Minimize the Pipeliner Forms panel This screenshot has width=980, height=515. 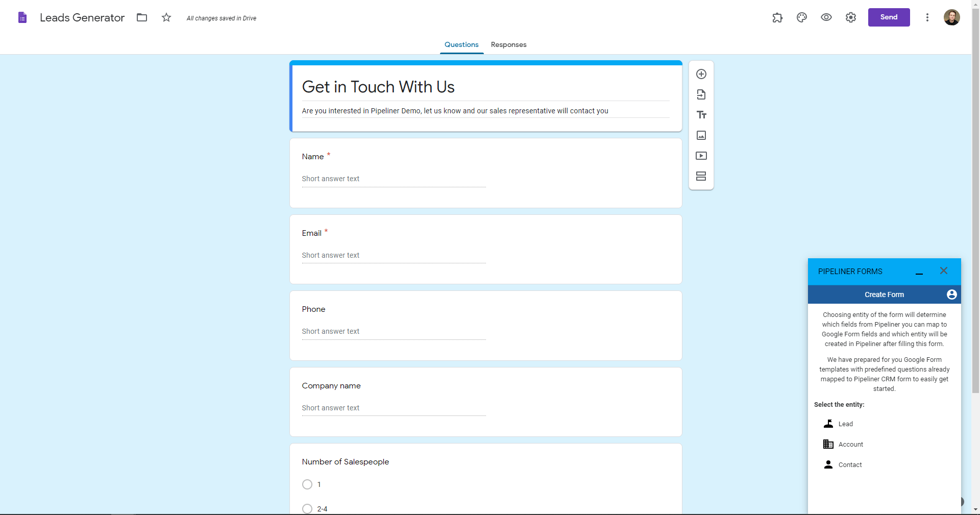[919, 272]
